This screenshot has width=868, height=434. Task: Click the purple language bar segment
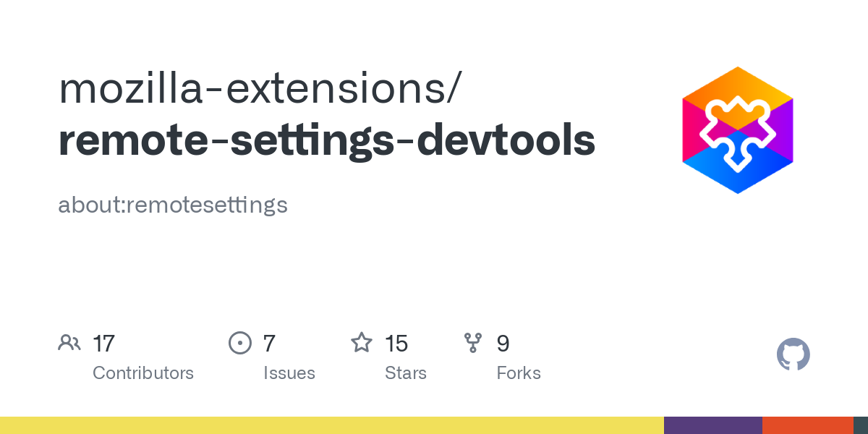[x=712, y=425]
